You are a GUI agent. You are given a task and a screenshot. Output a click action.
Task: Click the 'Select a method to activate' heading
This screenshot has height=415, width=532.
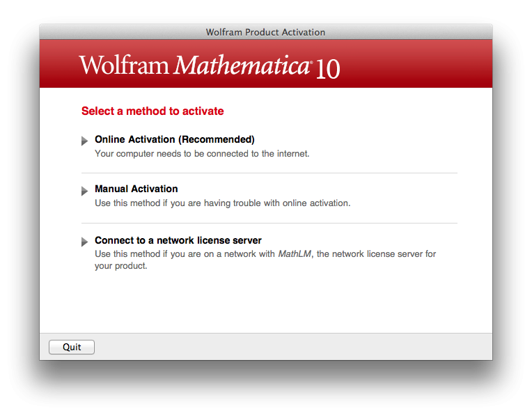coord(152,111)
